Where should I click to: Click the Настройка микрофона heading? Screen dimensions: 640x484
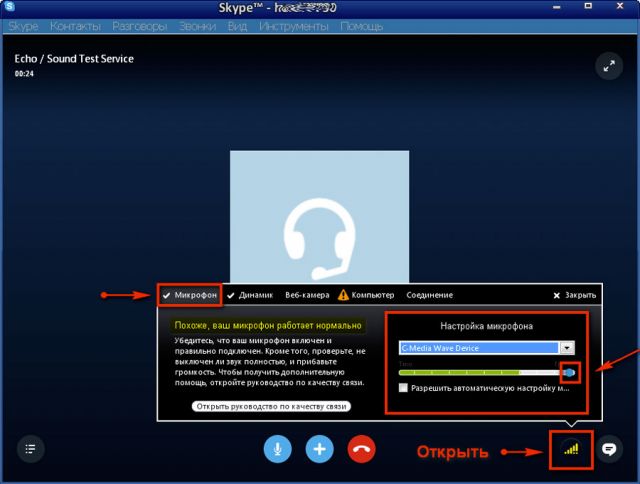[x=487, y=326]
